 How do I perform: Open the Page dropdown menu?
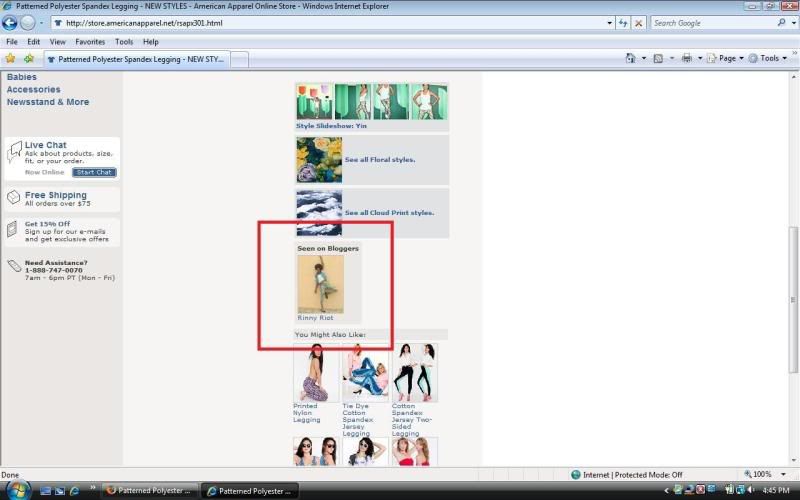coord(726,58)
